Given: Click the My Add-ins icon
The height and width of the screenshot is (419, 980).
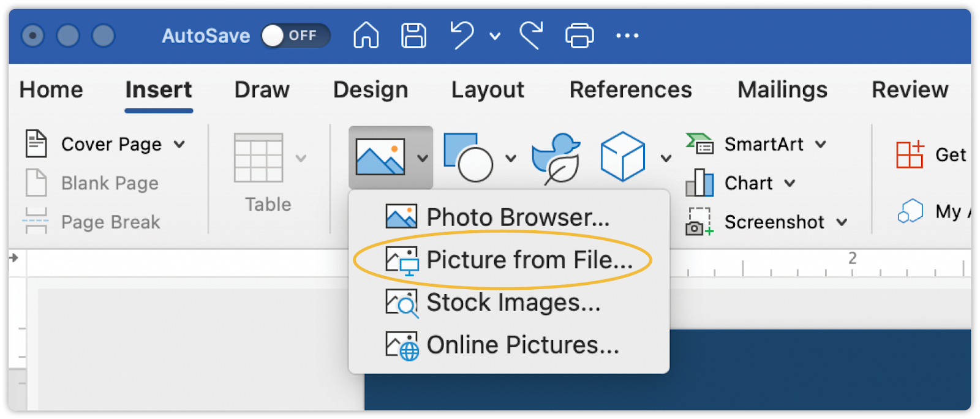Looking at the screenshot, I should click(x=910, y=211).
